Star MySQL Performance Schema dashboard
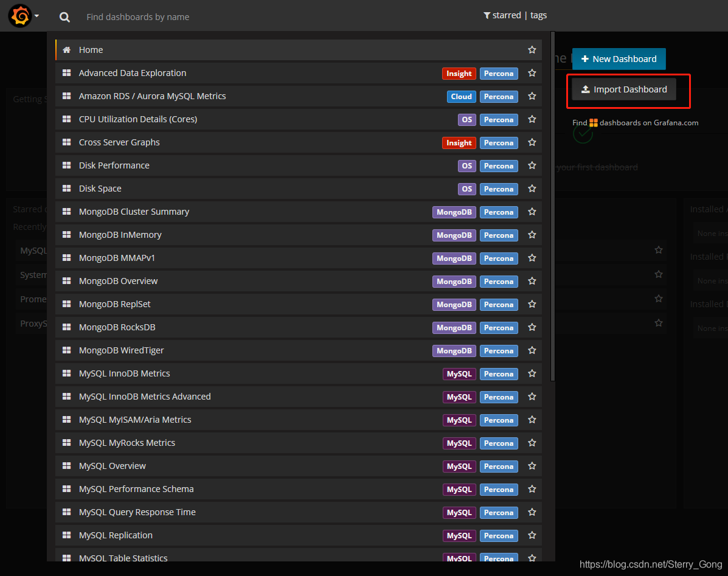728x576 pixels. click(532, 489)
